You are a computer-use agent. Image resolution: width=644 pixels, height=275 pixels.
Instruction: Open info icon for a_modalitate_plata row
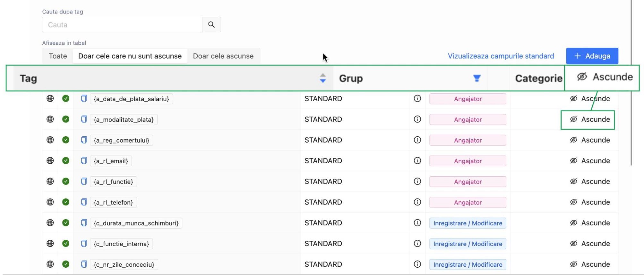pyautogui.click(x=417, y=119)
